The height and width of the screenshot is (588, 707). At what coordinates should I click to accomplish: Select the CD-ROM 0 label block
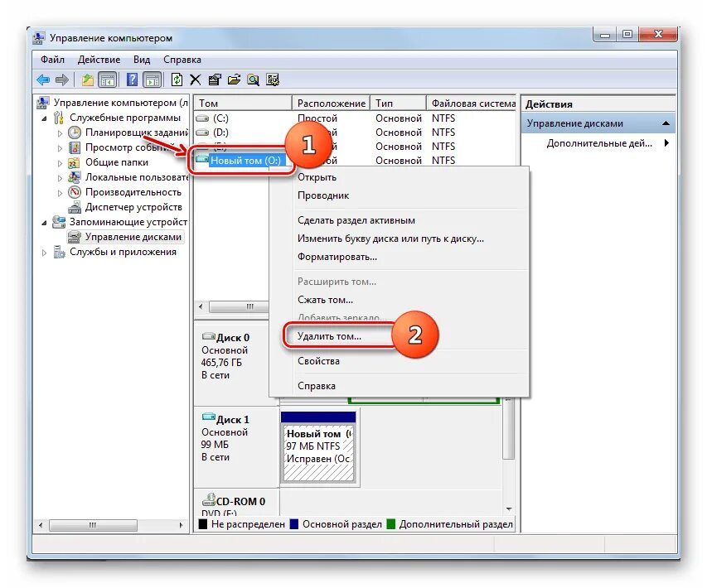point(236,504)
